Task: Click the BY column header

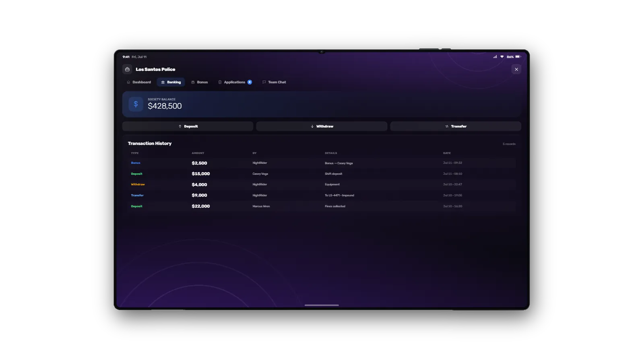Action: 254,153
